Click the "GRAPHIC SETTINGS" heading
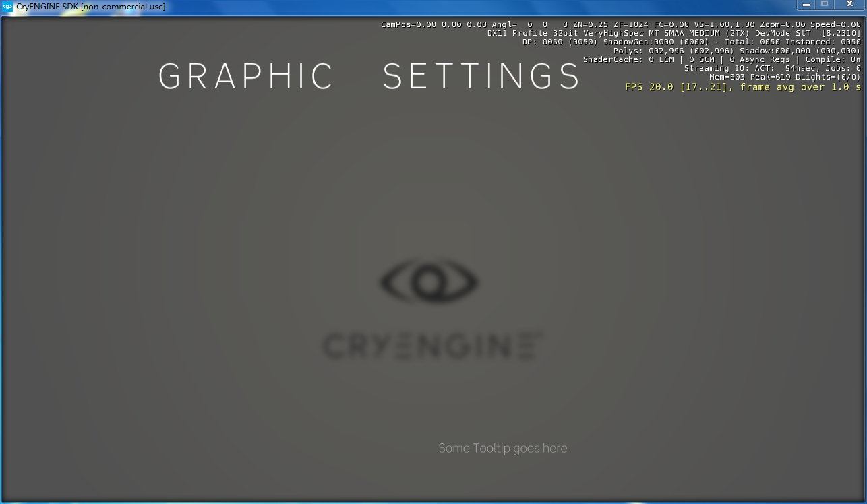Viewport: 867px width, 504px height. coord(369,76)
